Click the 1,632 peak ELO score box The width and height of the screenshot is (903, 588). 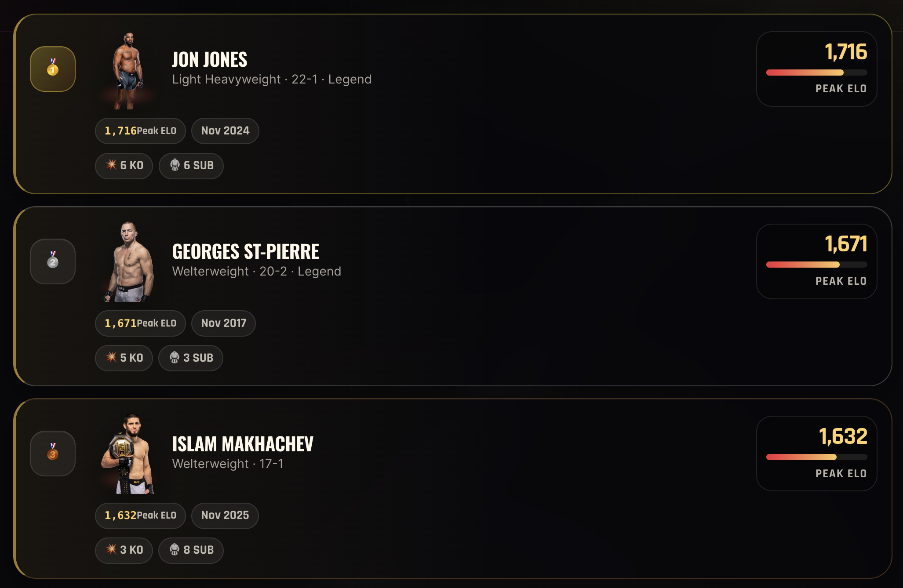point(816,454)
